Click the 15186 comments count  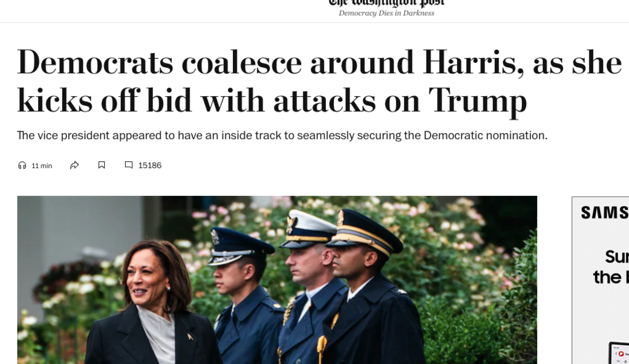(x=149, y=165)
